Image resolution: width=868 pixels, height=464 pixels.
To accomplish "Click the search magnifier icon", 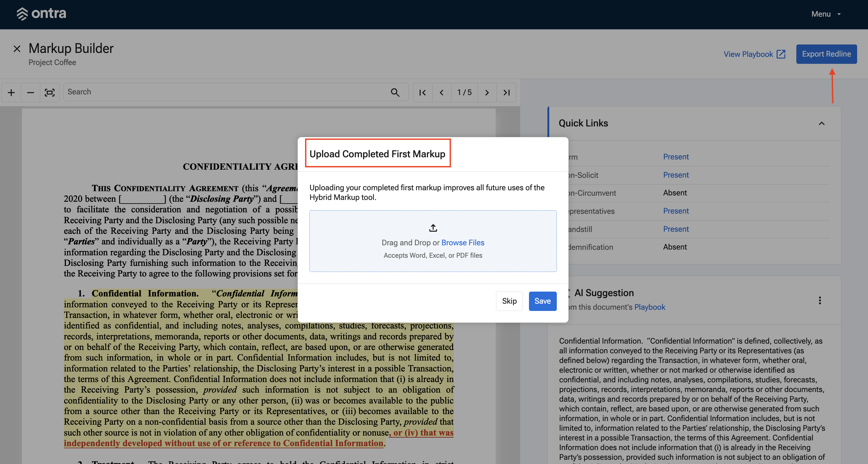I will pyautogui.click(x=395, y=92).
